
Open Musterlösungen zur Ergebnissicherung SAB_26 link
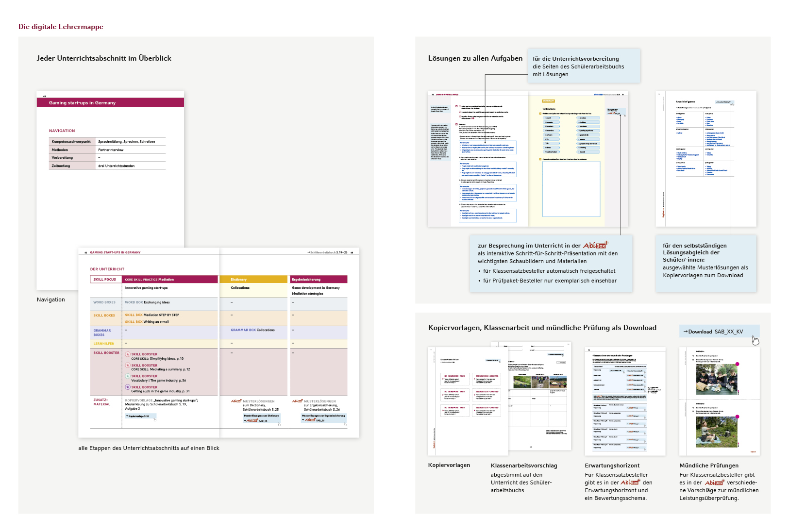[x=323, y=418]
